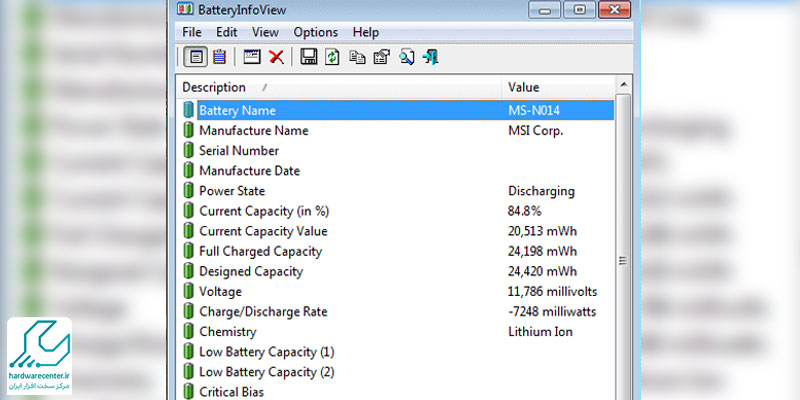Select the Battery Name row text
This screenshot has width=800, height=400.
[237, 110]
